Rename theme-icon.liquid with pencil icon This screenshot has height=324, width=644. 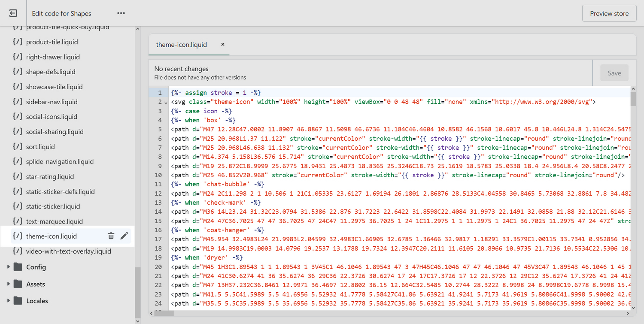coord(124,236)
